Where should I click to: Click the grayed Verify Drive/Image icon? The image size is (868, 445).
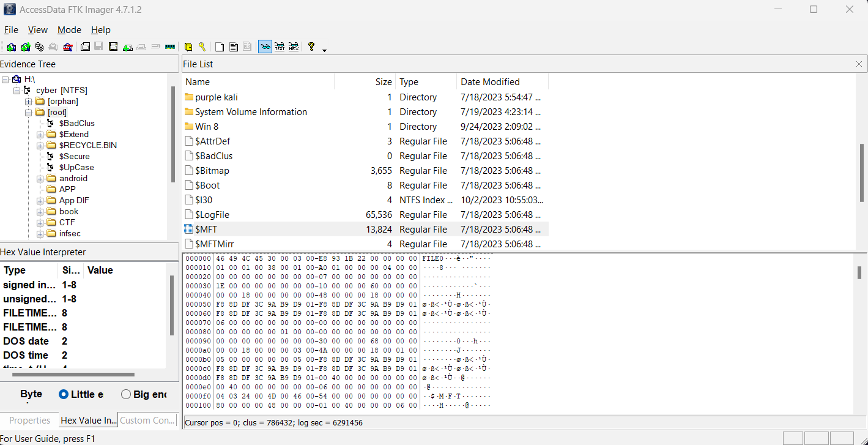155,47
